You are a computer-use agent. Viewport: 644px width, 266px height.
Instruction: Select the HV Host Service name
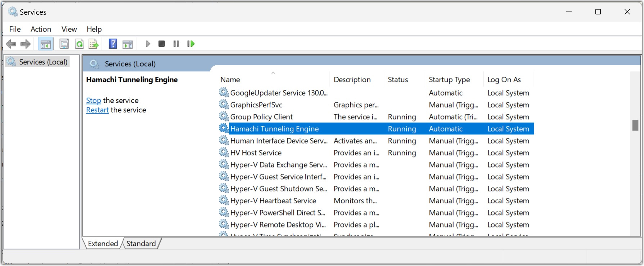tap(256, 153)
